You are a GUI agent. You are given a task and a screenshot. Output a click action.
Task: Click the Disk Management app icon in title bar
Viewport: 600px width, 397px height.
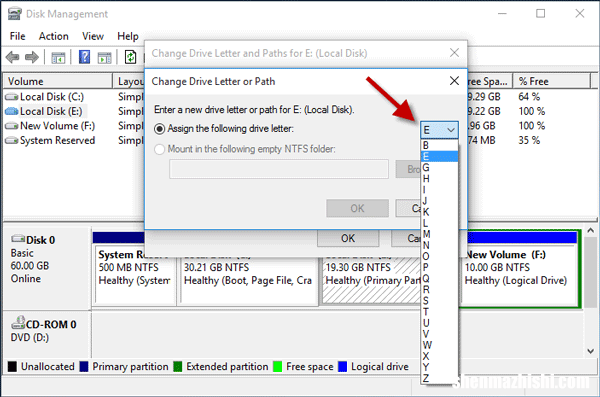coord(15,14)
